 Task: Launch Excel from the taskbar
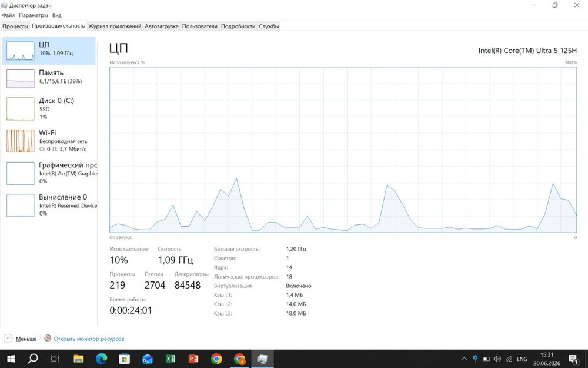pyautogui.click(x=171, y=359)
